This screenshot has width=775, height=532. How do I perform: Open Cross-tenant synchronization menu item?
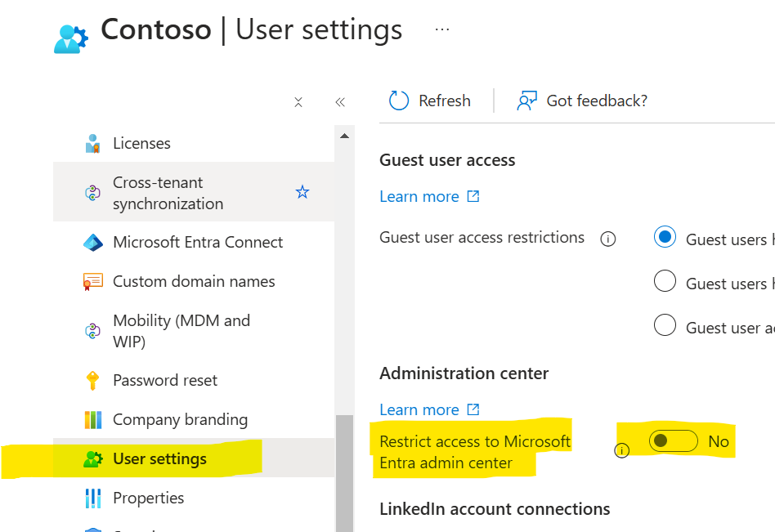click(x=194, y=192)
